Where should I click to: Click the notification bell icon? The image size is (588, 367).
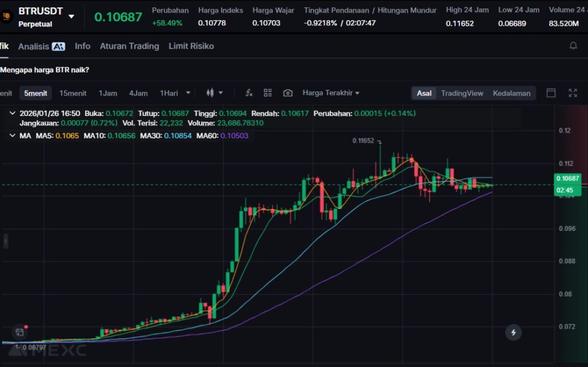pos(572,46)
